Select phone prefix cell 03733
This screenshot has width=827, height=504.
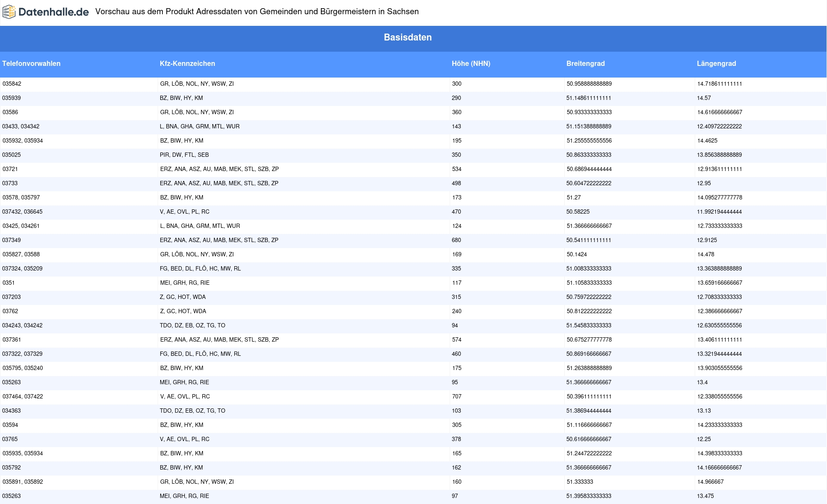[10, 184]
